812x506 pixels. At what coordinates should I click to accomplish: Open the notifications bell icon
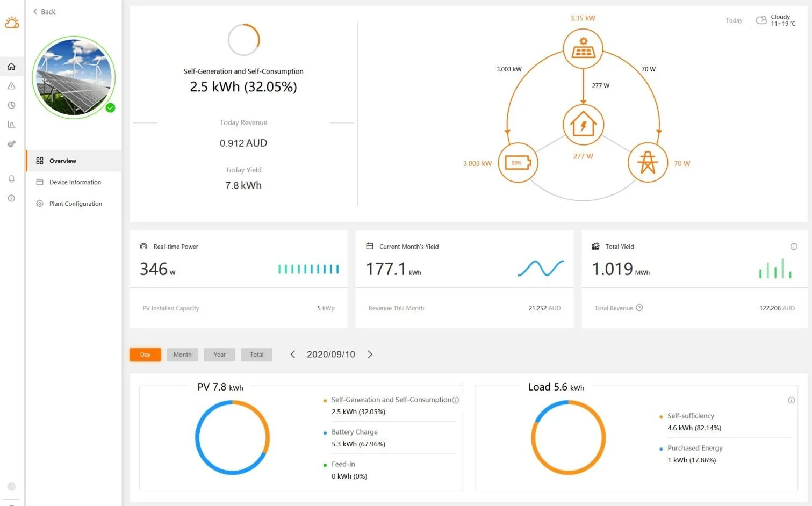pos(11,178)
